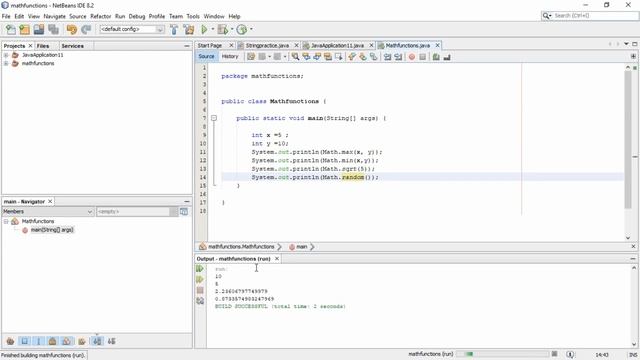The height and width of the screenshot is (360, 640).
Task: Click Find Next Occurrence icon
Action: coord(317,57)
